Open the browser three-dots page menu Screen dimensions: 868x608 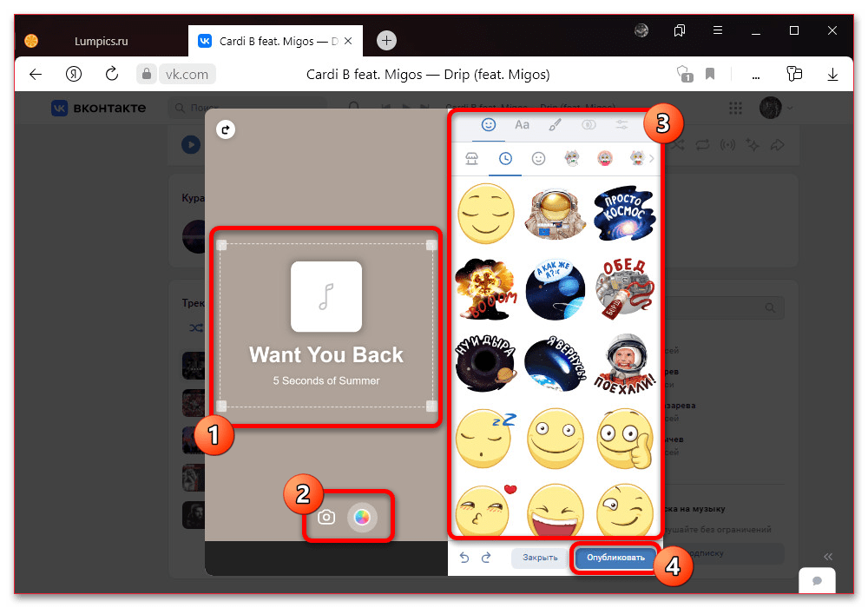tap(756, 76)
